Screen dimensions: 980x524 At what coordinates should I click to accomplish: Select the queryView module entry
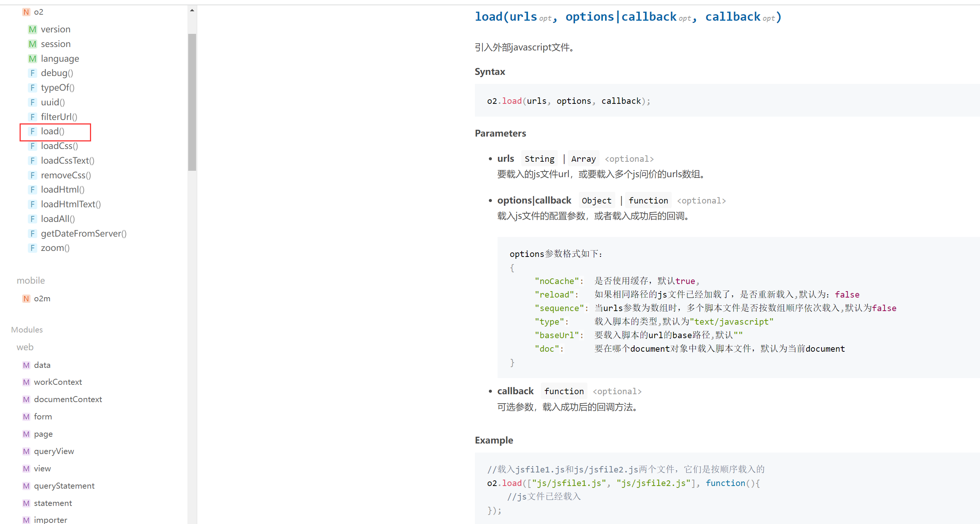(54, 451)
